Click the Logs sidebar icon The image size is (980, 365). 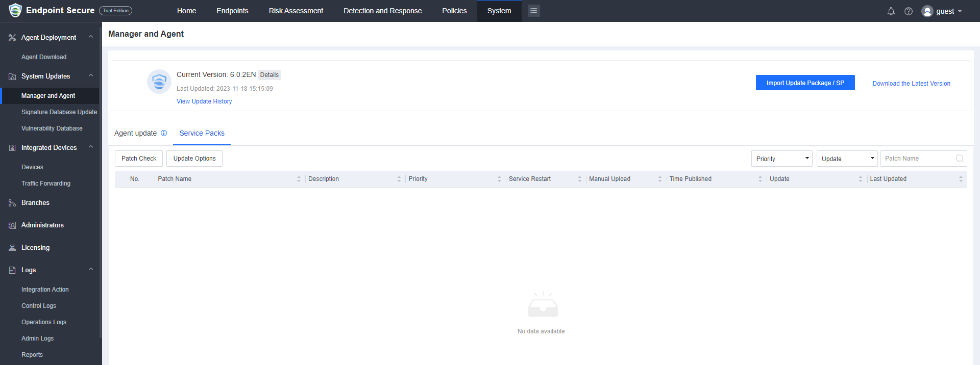[12, 270]
